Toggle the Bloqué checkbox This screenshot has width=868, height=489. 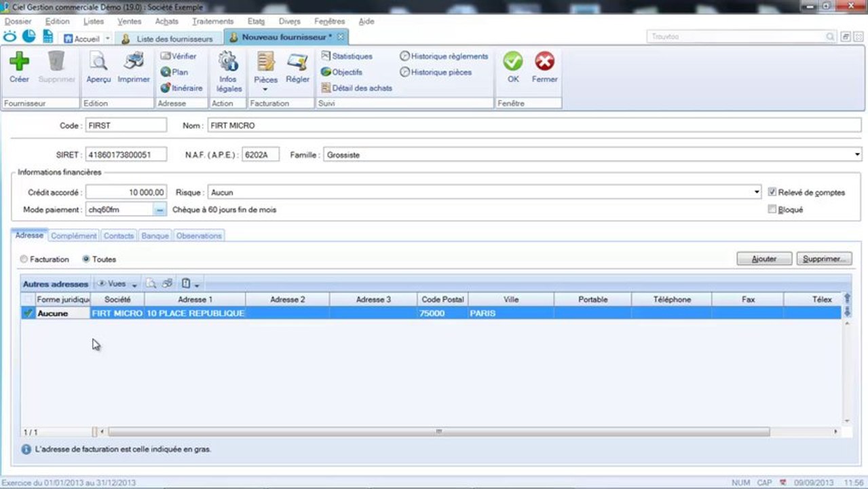tap(772, 209)
